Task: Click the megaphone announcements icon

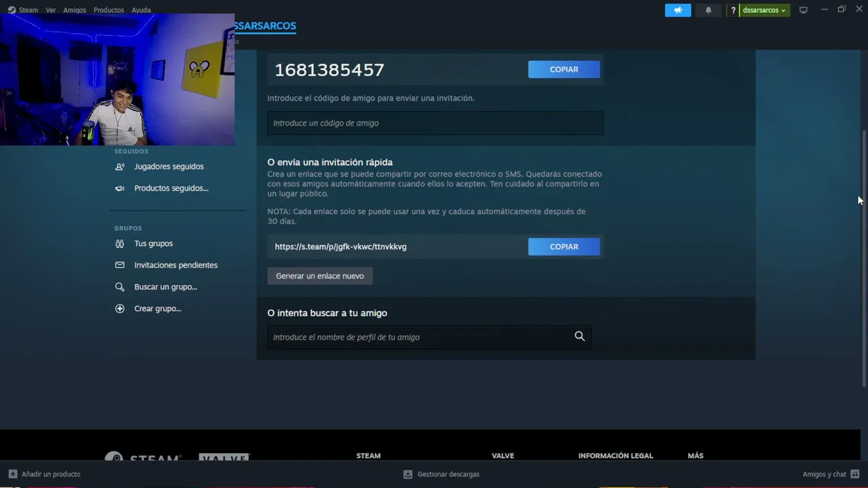Action: click(x=678, y=10)
